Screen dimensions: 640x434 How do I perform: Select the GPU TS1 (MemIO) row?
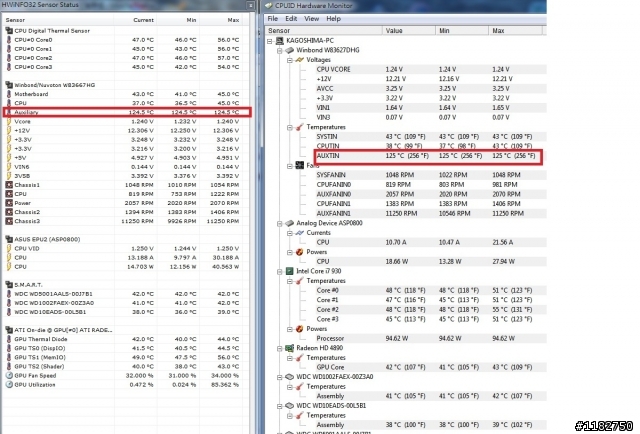point(126,357)
